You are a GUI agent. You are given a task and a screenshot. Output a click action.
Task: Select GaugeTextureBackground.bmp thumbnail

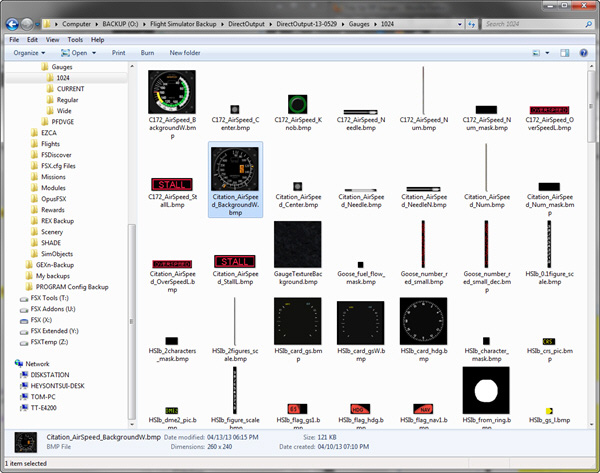pos(297,244)
